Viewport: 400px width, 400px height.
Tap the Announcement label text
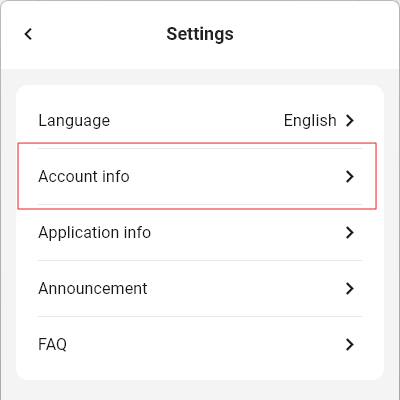point(93,288)
